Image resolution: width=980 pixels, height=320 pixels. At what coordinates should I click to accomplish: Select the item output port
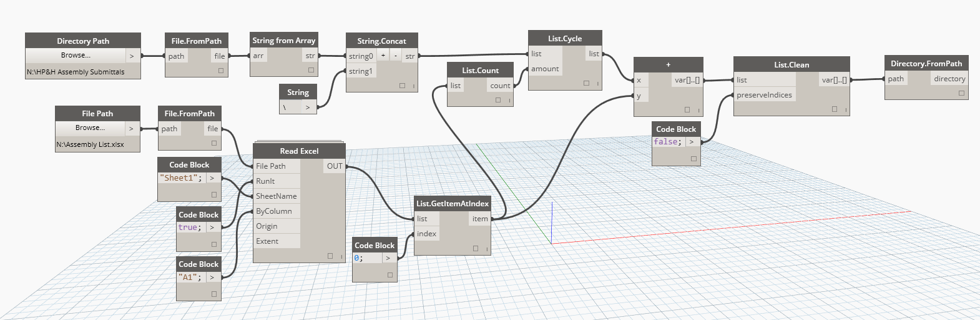coord(480,219)
